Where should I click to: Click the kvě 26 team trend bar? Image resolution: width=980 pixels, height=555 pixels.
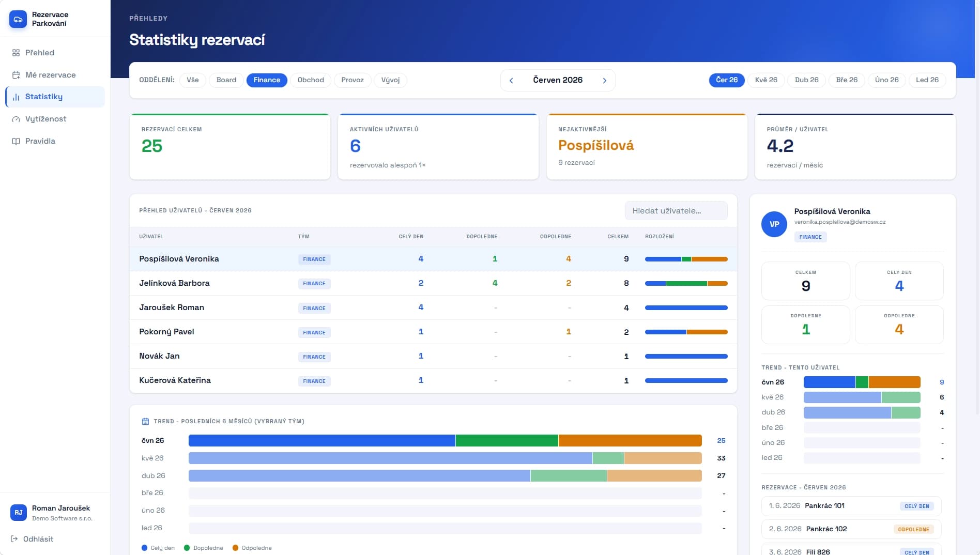tap(445, 458)
